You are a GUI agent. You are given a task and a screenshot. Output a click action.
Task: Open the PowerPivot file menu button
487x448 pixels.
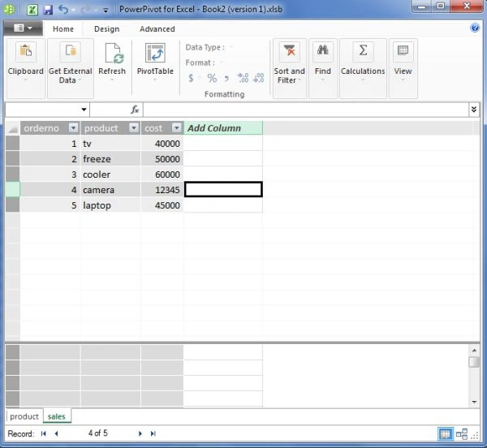click(x=23, y=28)
